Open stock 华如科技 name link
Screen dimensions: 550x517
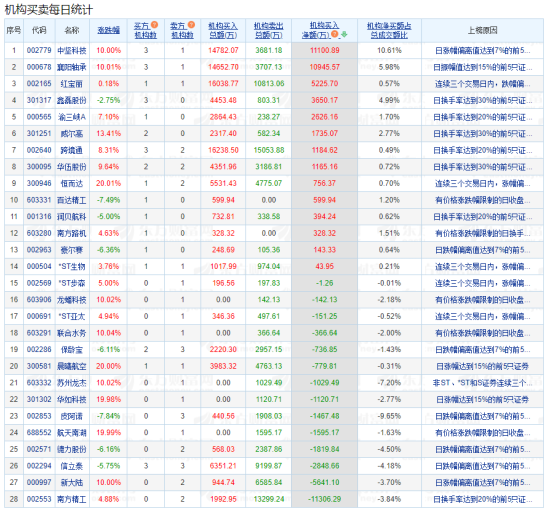72,400
